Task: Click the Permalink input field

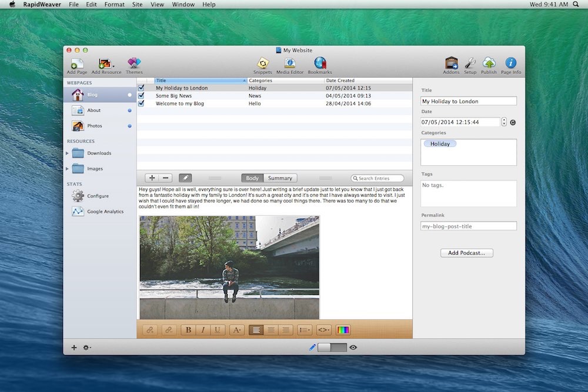Action: point(469,226)
